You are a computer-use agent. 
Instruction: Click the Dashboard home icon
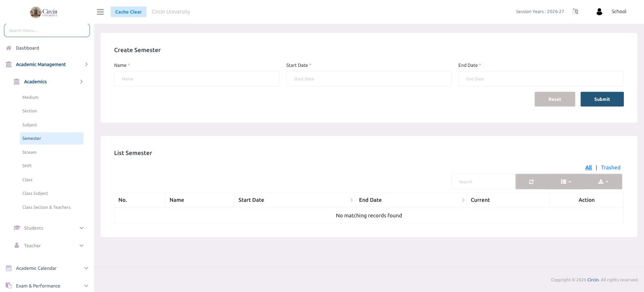[x=9, y=48]
